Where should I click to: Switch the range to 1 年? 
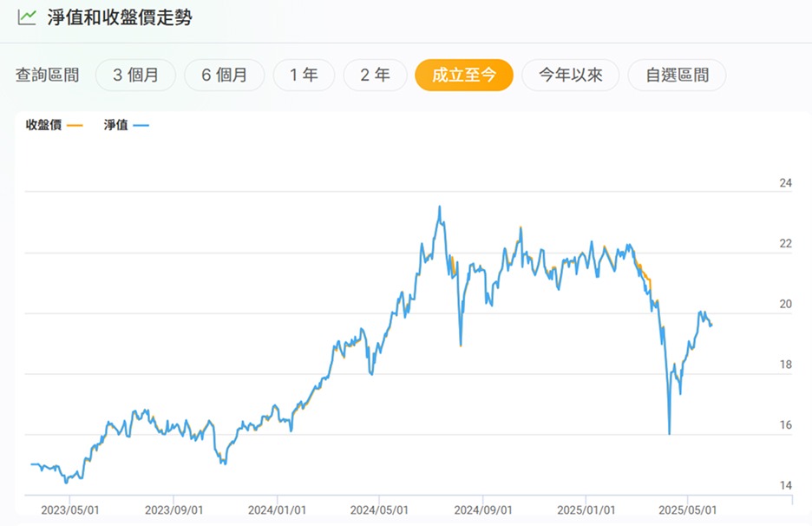[x=304, y=76]
